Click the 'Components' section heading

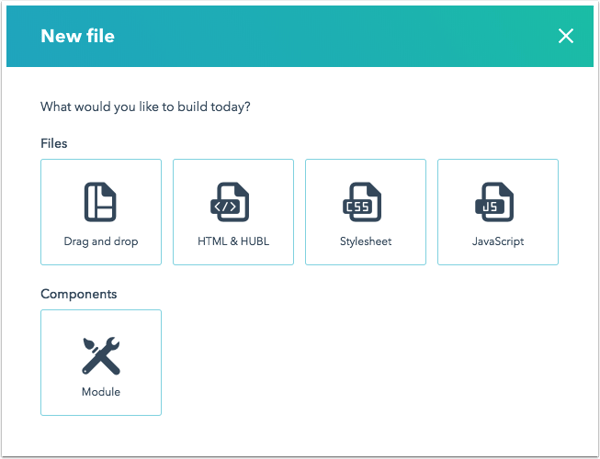79,294
